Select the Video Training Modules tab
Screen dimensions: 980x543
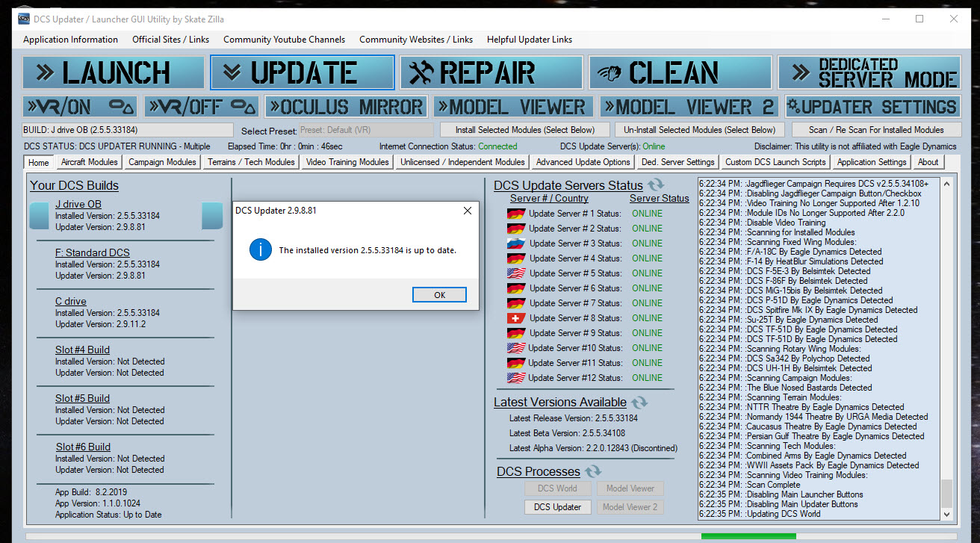347,162
